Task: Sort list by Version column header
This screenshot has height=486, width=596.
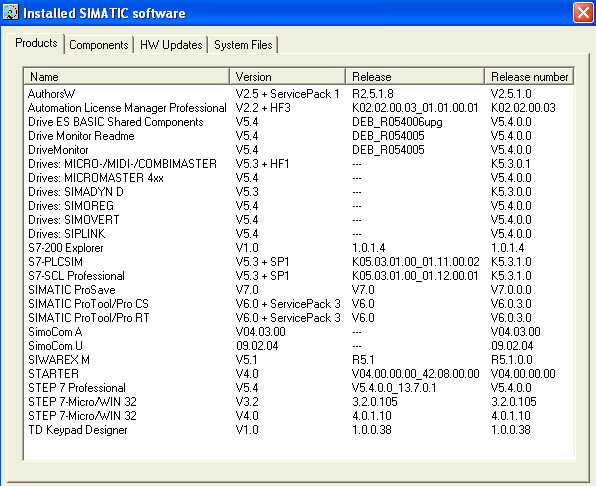Action: click(288, 76)
